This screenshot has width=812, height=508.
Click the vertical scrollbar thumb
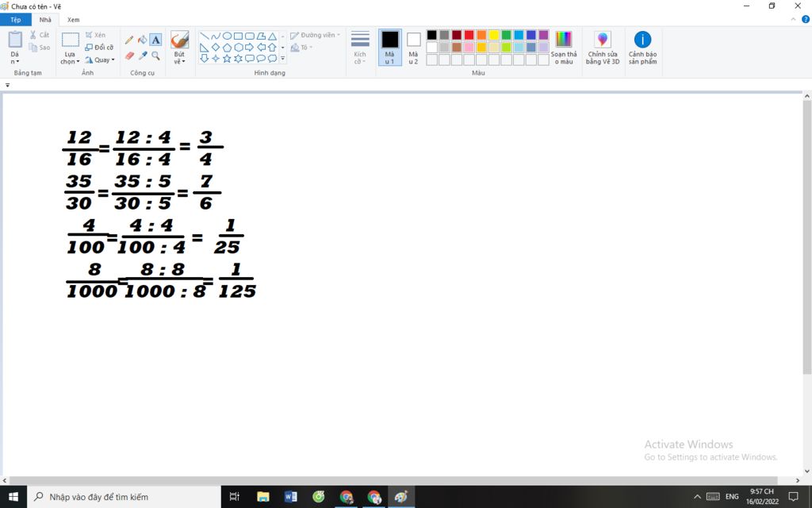click(x=806, y=237)
